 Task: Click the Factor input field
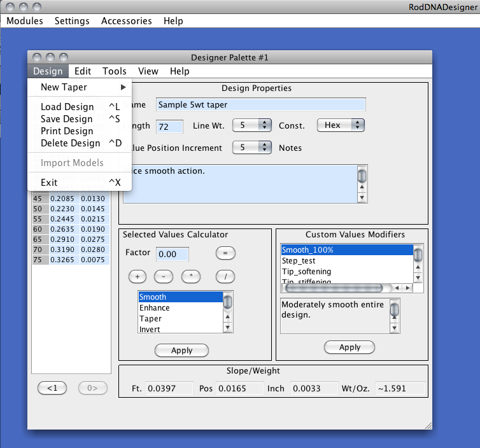[x=173, y=254]
